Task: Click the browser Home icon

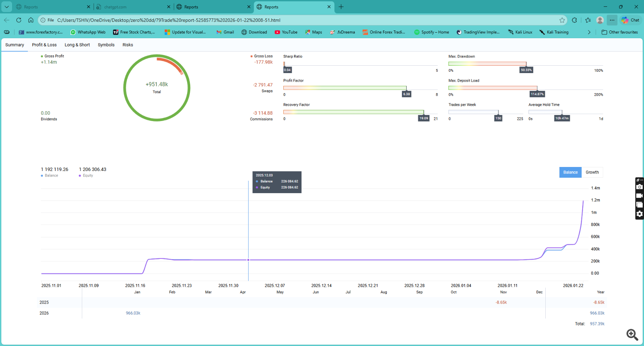Action: click(x=31, y=20)
